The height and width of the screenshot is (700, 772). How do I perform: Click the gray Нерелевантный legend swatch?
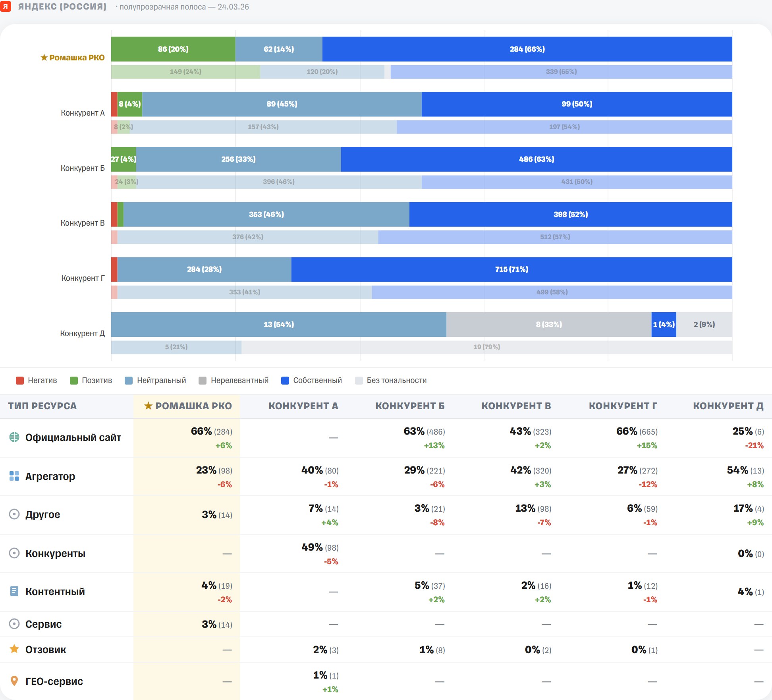click(203, 381)
